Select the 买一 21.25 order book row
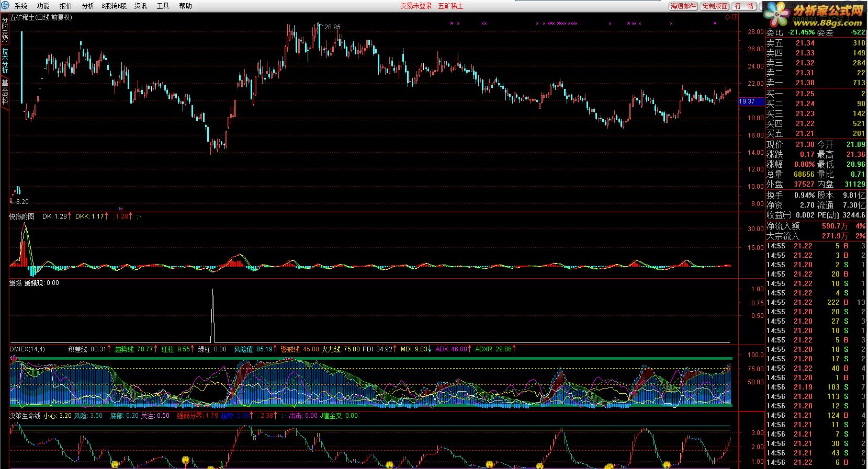 click(x=816, y=94)
